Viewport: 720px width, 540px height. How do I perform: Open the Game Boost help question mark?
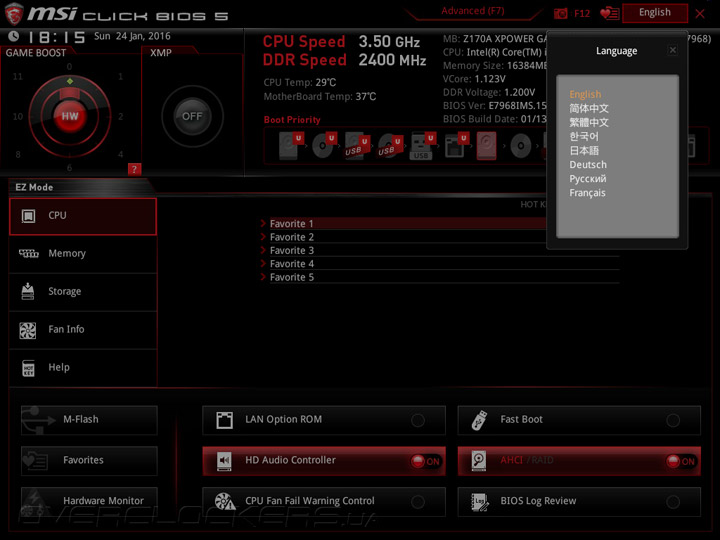point(134,169)
